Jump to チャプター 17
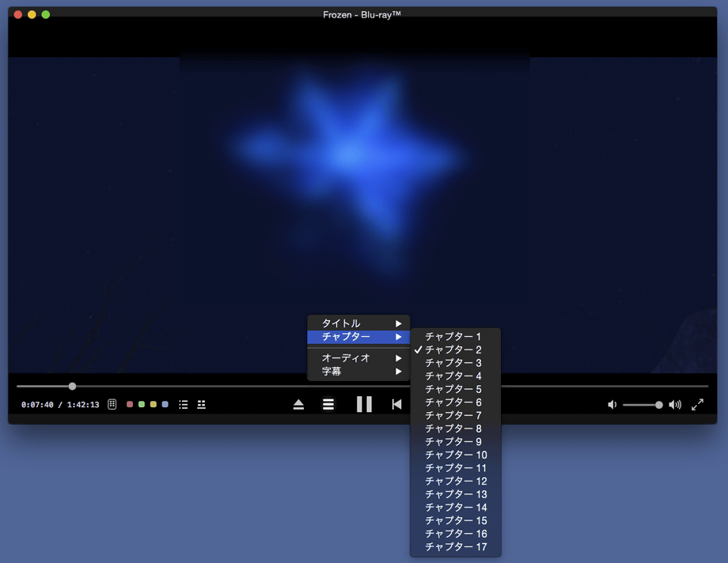The image size is (728, 563). [x=456, y=546]
